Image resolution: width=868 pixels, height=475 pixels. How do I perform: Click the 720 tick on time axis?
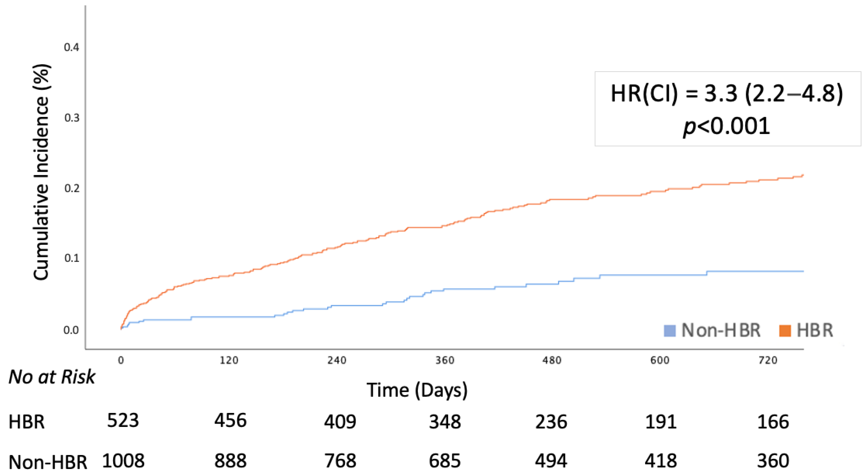point(768,361)
